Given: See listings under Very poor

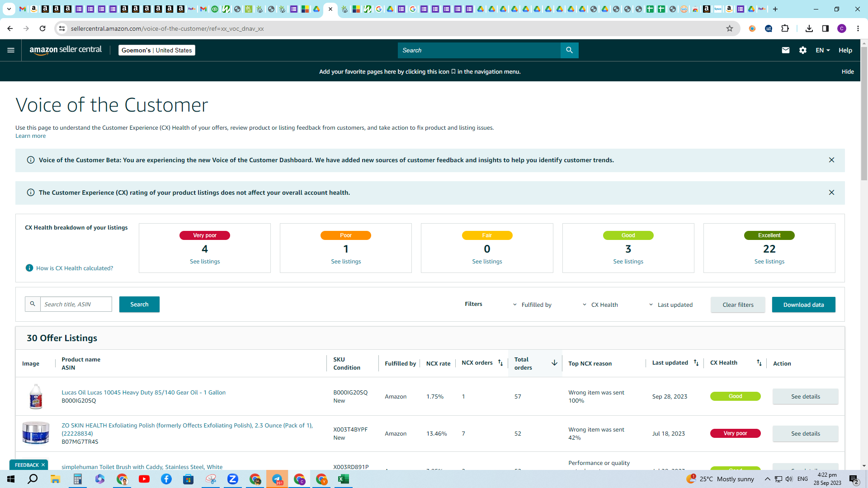Looking at the screenshot, I should (205, 262).
